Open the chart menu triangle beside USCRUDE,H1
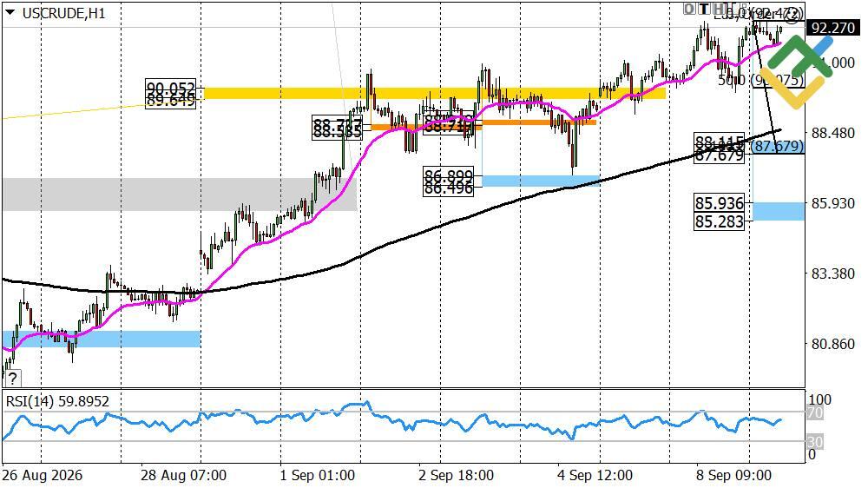Image resolution: width=868 pixels, height=488 pixels. pos(10,12)
